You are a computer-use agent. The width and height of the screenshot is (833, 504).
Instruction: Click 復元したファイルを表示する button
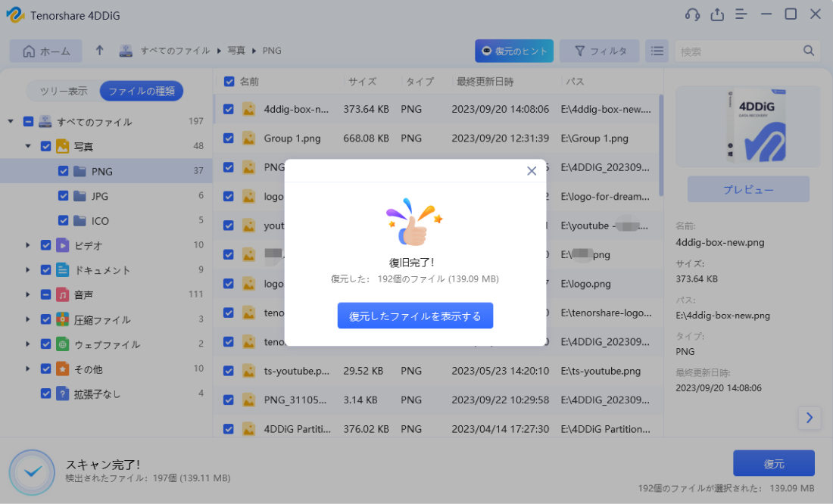(415, 316)
